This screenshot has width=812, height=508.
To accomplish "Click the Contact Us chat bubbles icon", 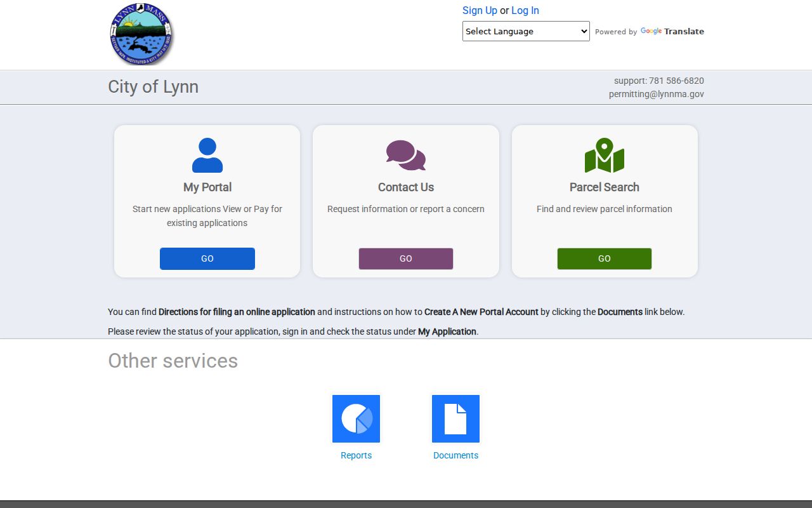I will point(406,156).
